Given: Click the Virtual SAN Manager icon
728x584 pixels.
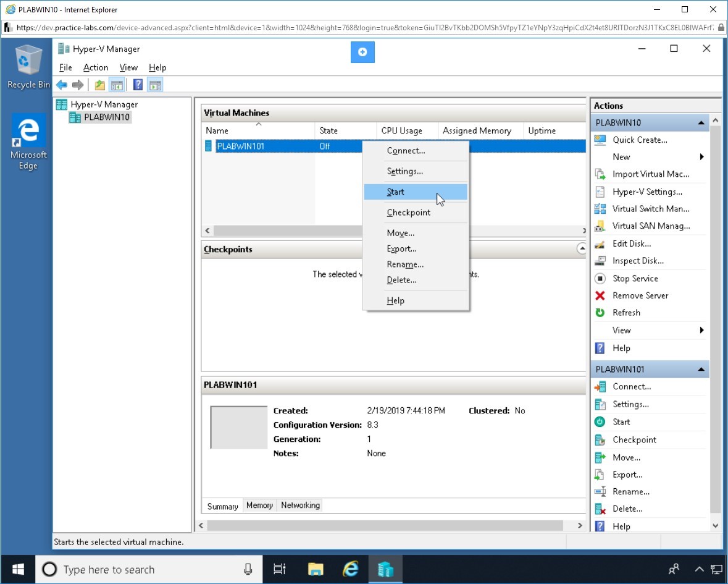Looking at the screenshot, I should [600, 226].
